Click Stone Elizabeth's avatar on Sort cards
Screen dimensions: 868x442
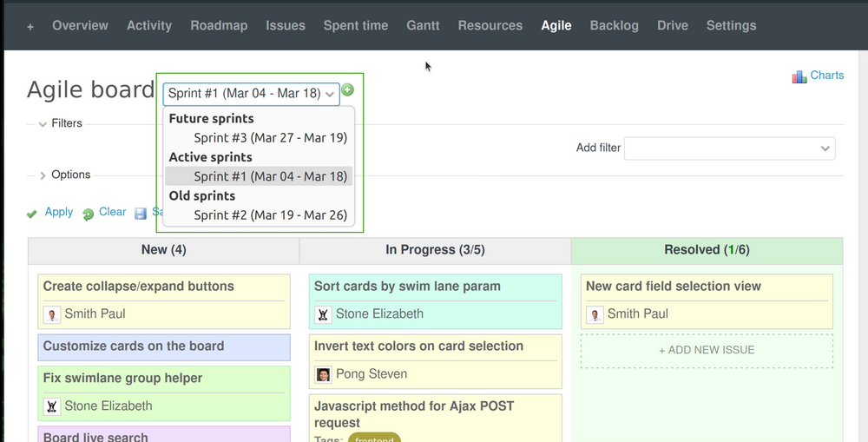(x=323, y=314)
